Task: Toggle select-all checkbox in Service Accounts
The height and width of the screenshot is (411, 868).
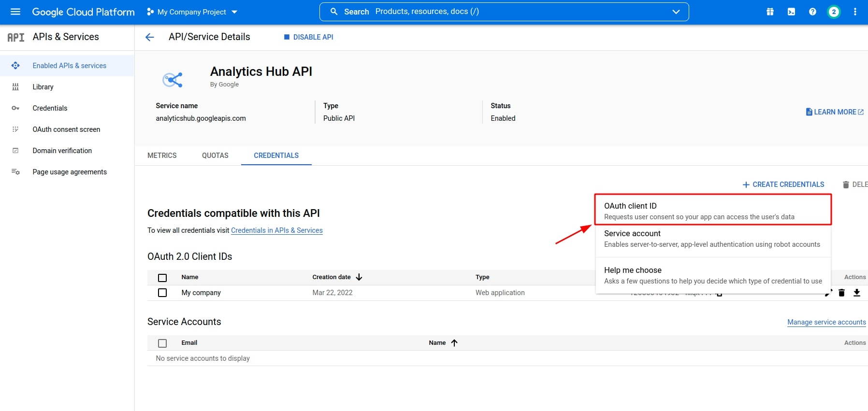Action: tap(162, 343)
